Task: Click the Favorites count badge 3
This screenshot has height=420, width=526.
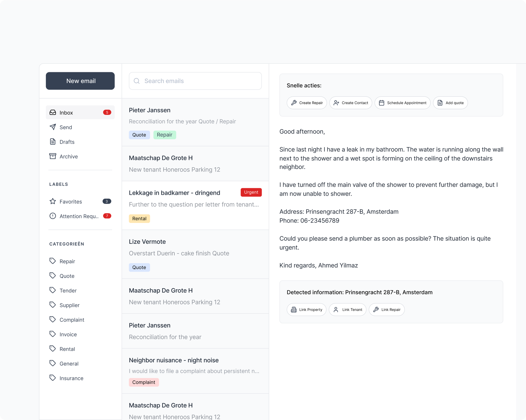Action: click(107, 201)
